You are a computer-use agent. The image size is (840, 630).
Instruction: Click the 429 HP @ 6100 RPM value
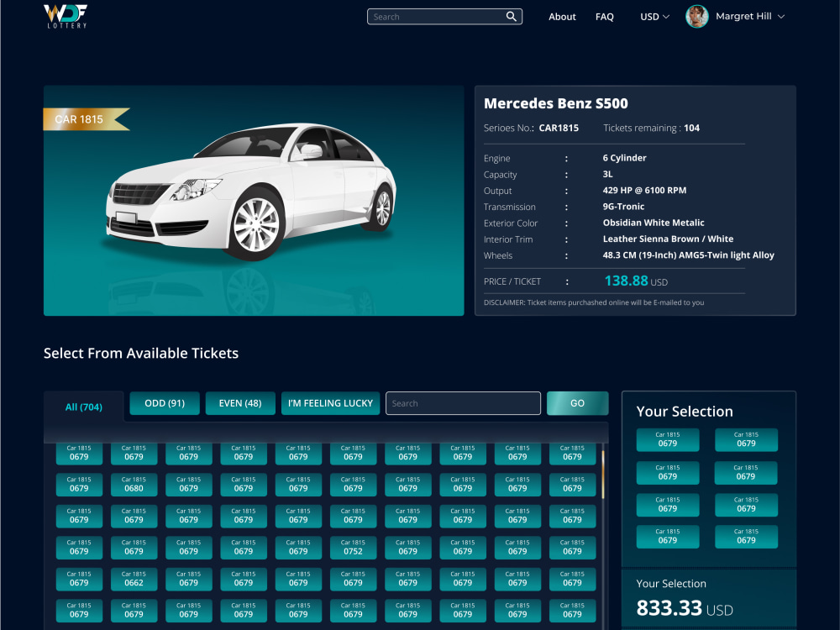(644, 190)
